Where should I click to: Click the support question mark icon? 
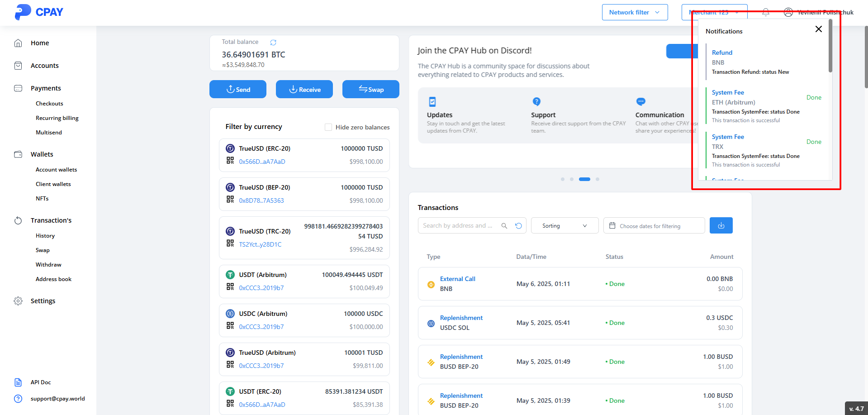point(18,399)
